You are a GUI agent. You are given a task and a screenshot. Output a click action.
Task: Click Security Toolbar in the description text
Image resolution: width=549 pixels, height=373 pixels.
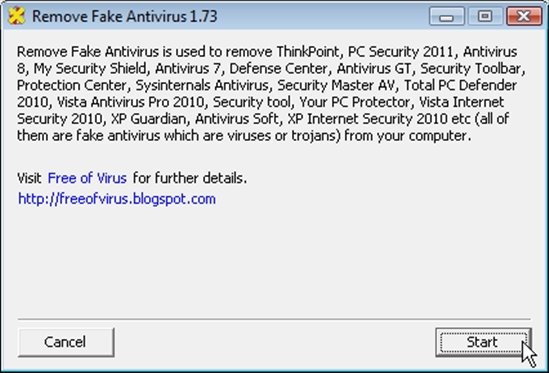[471, 69]
